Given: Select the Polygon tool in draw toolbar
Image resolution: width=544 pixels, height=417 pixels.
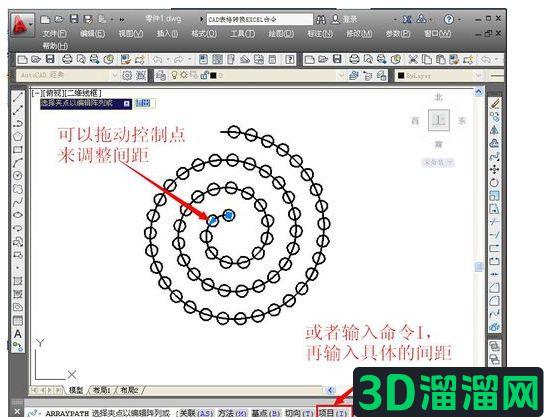Looking at the screenshot, I should pos(18,136).
